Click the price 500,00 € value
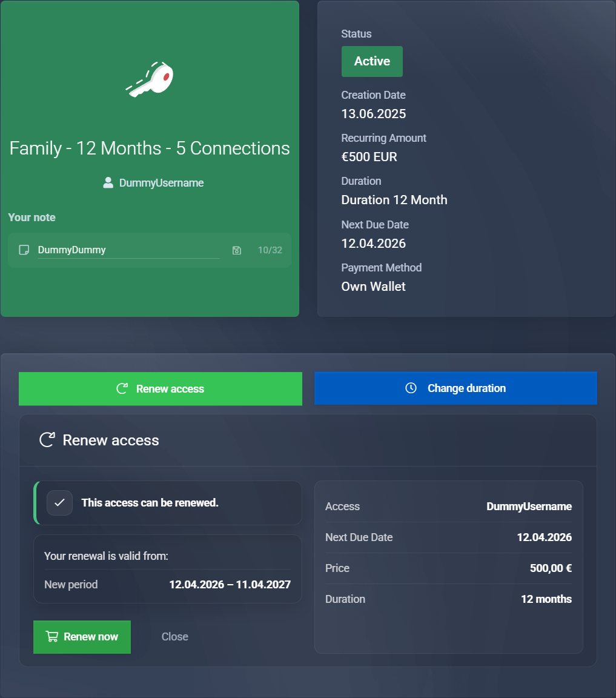Viewport: 616px width, 698px height. [x=551, y=568]
